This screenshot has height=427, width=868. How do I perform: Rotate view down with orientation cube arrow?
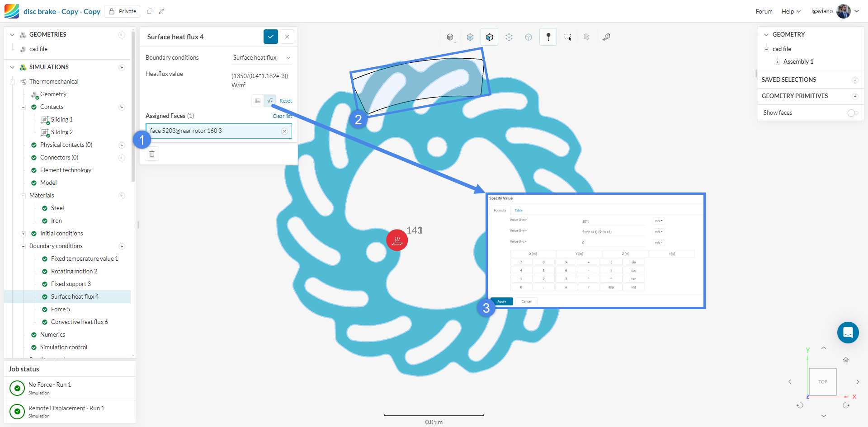click(x=824, y=416)
